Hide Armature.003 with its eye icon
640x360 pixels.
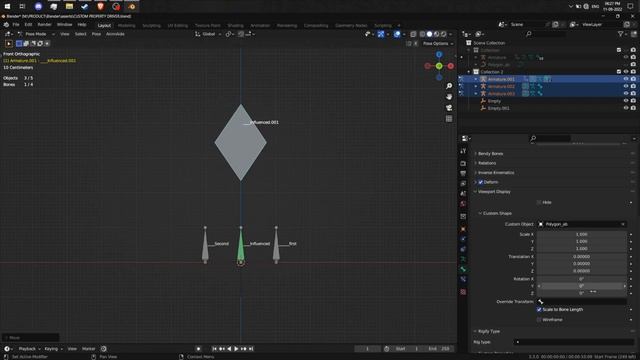(626, 94)
